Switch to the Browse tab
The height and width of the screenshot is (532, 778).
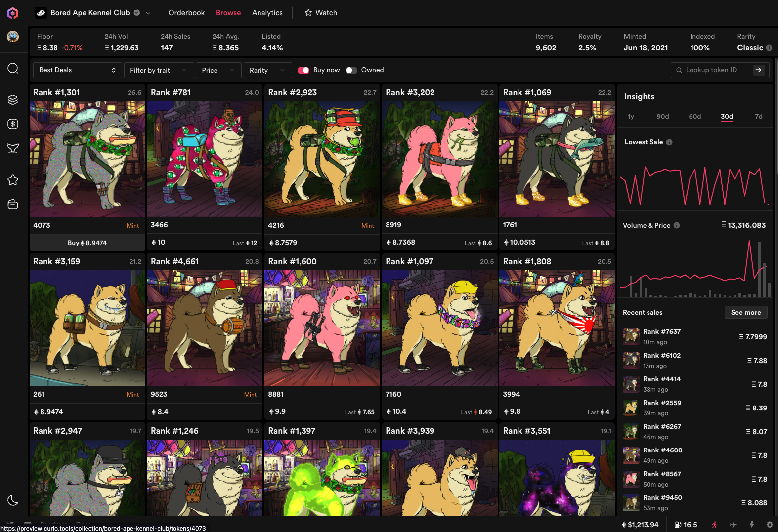[x=228, y=13]
